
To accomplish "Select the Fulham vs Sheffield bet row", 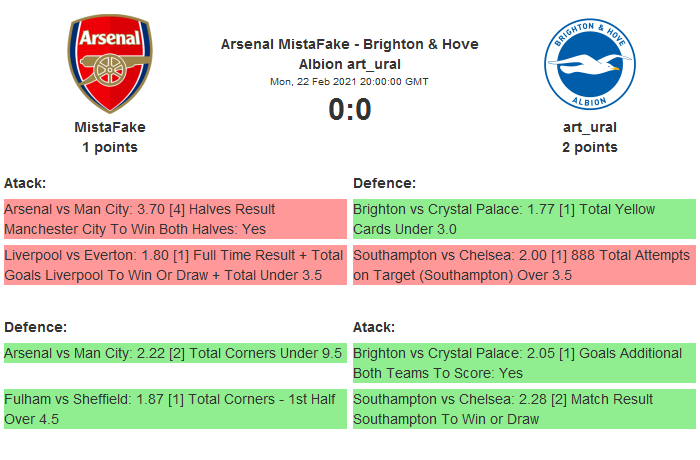I will pyautogui.click(x=174, y=409).
